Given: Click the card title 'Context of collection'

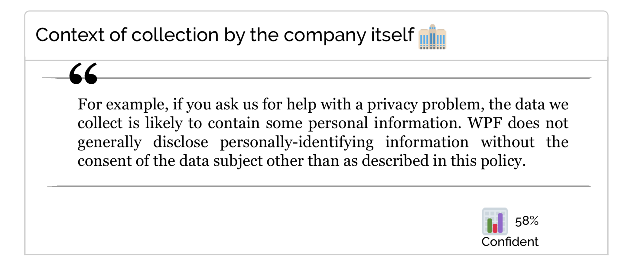Looking at the screenshot, I should click(x=127, y=35).
